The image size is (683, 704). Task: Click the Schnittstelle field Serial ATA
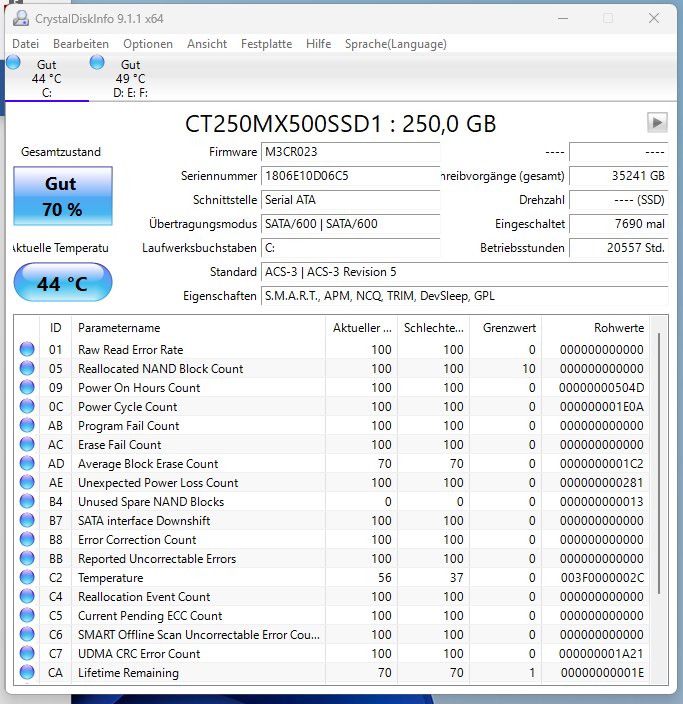click(x=350, y=200)
